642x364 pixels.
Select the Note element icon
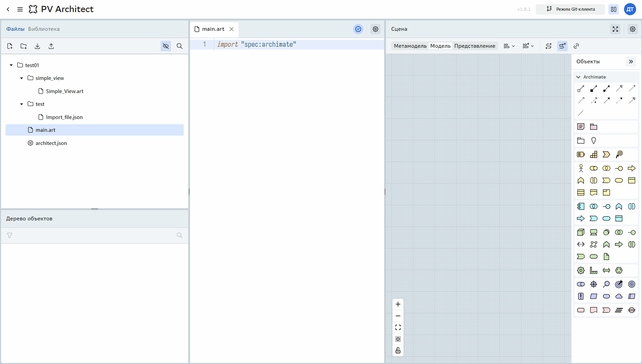581,127
